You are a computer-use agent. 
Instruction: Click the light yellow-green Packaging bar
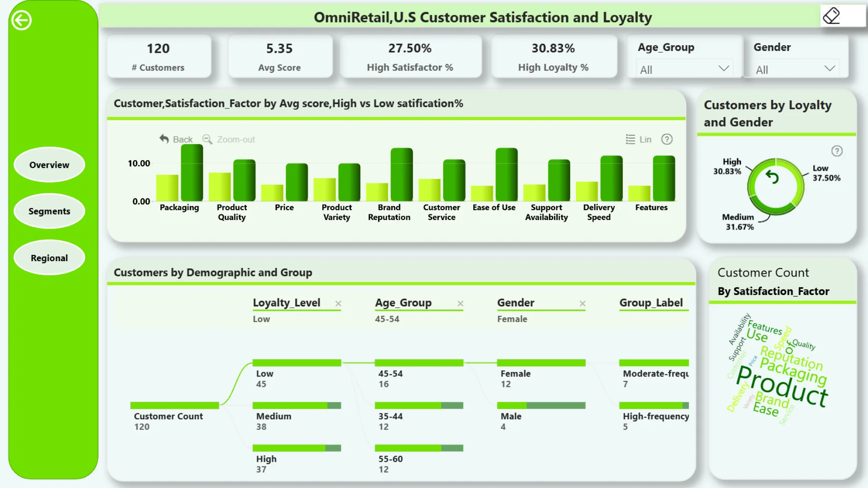point(167,188)
